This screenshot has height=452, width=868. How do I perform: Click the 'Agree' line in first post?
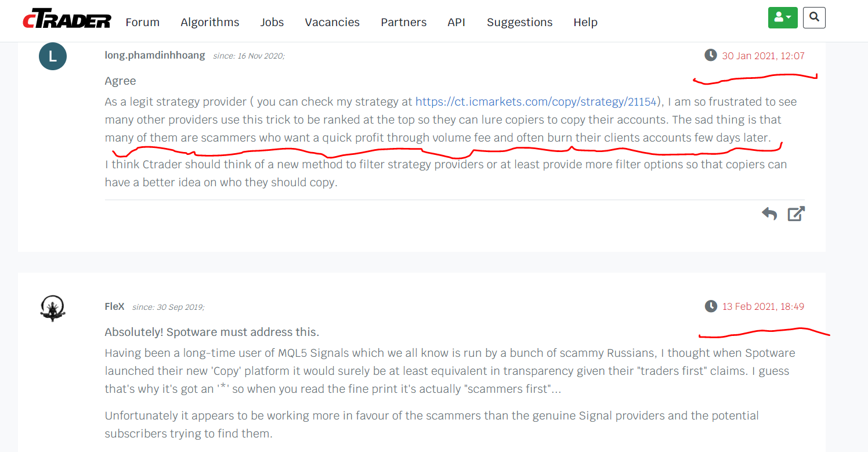pyautogui.click(x=120, y=81)
